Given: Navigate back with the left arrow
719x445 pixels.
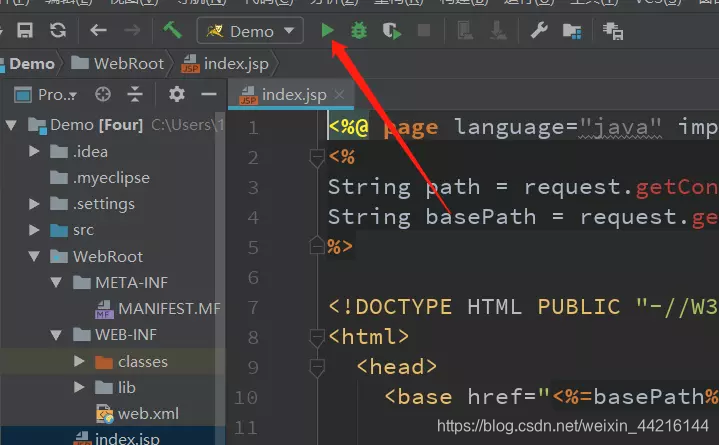Looking at the screenshot, I should coord(98,31).
